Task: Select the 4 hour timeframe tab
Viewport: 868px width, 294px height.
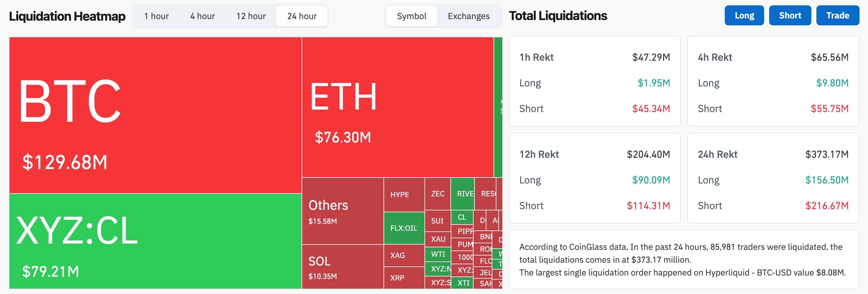Action: (202, 16)
